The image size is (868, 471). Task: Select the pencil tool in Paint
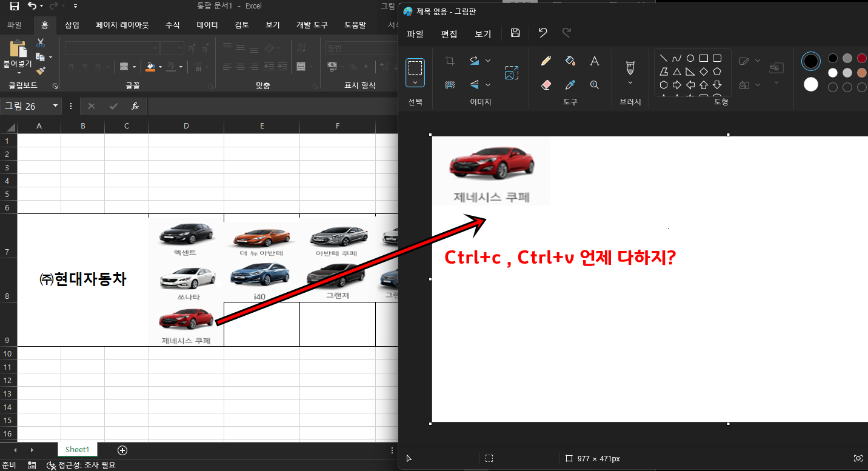tap(546, 61)
